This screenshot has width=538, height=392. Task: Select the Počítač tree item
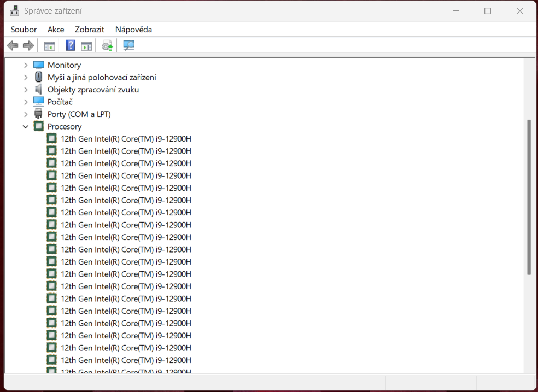tap(60, 102)
